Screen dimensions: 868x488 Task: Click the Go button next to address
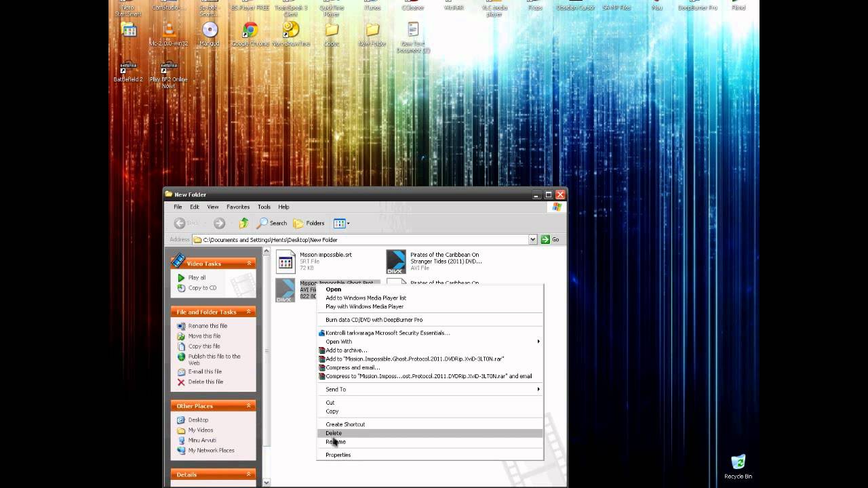[550, 239]
